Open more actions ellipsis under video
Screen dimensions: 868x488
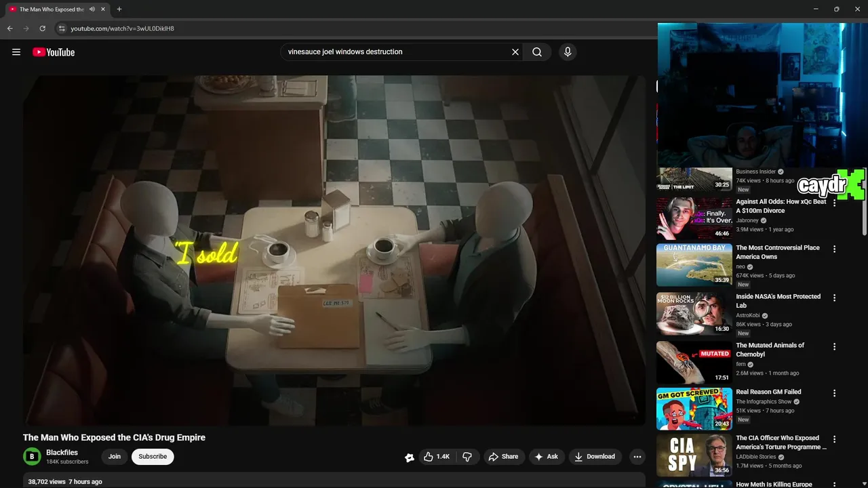[x=637, y=457]
